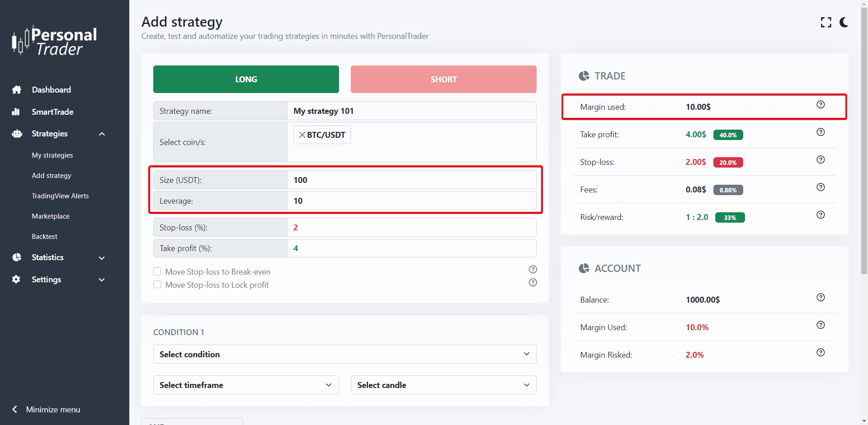Click help icon for Account Balance
Image resolution: width=868 pixels, height=425 pixels.
coord(821,298)
